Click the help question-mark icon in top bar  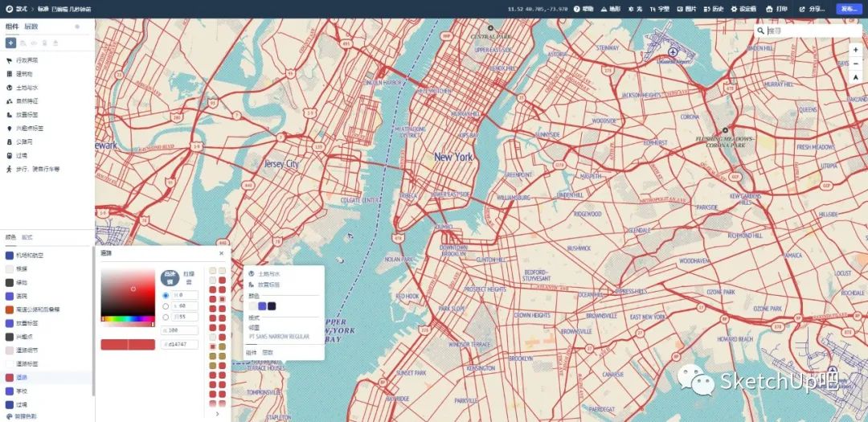point(577,9)
